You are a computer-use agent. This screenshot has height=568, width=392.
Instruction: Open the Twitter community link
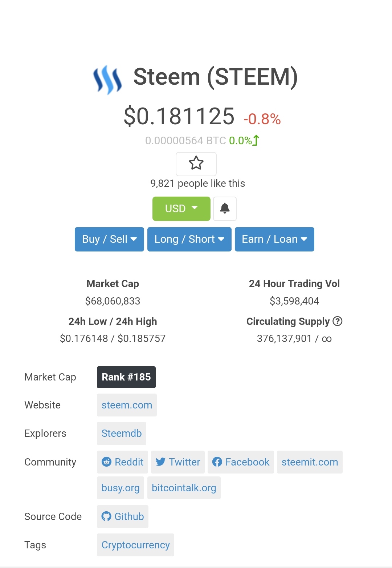[x=178, y=462]
